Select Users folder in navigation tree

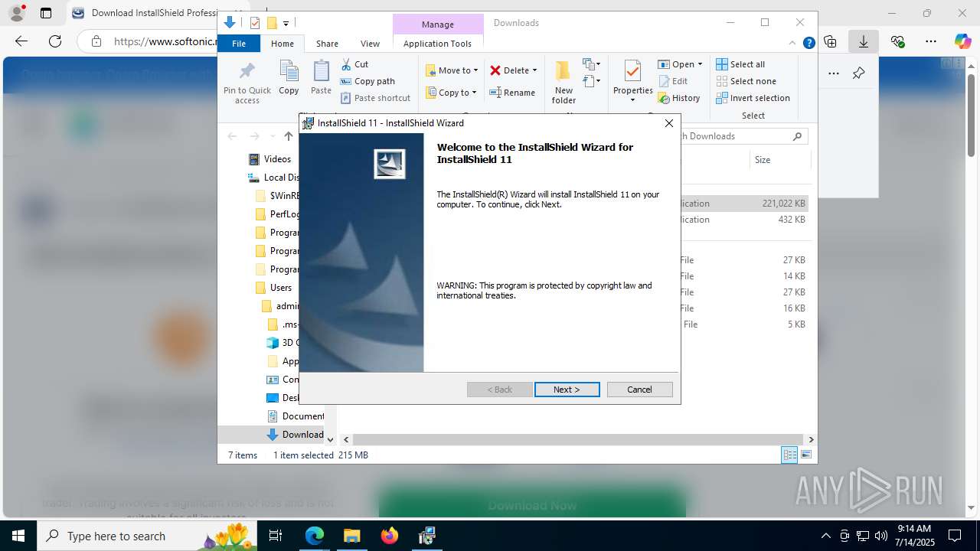coord(280,288)
